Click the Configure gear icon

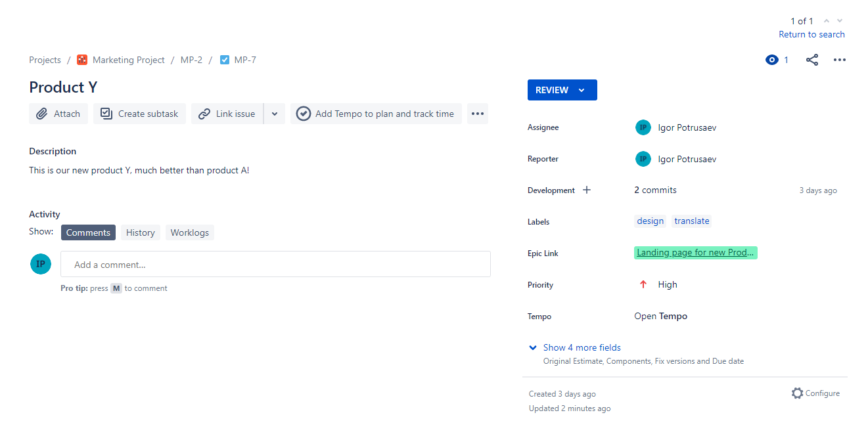click(x=797, y=393)
